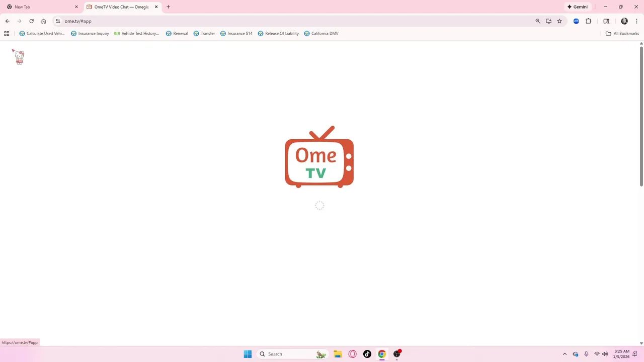
Task: Open Wi-Fi network settings
Action: pos(597,354)
